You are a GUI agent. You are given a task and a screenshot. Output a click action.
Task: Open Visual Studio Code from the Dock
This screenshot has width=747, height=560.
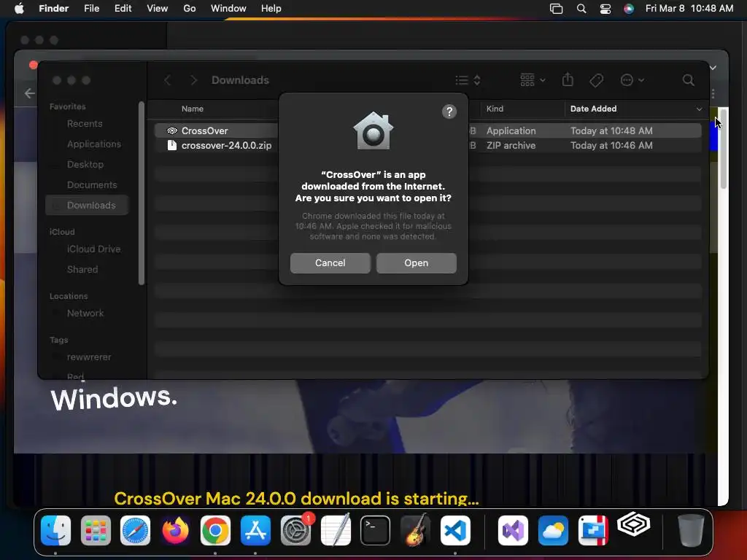point(455,530)
